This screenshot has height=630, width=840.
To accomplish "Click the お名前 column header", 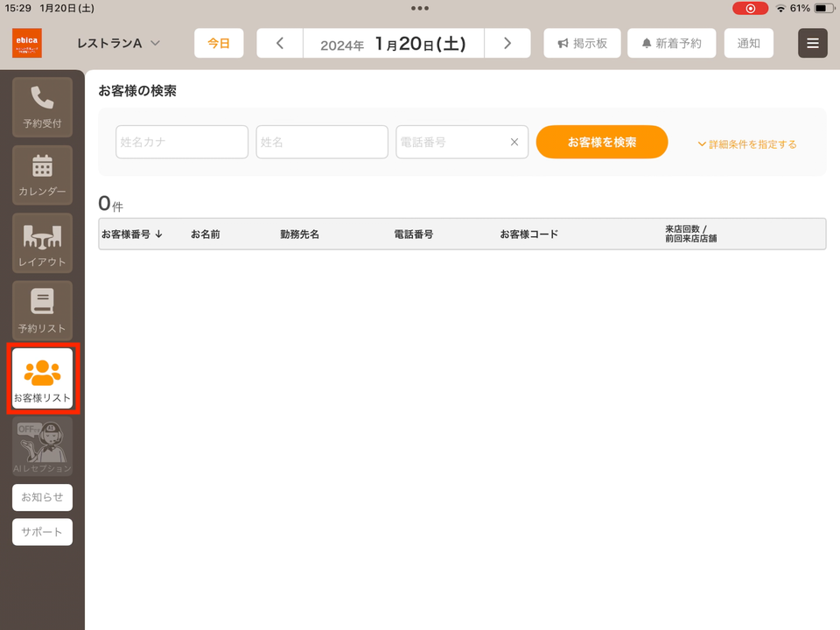I will 205,234.
